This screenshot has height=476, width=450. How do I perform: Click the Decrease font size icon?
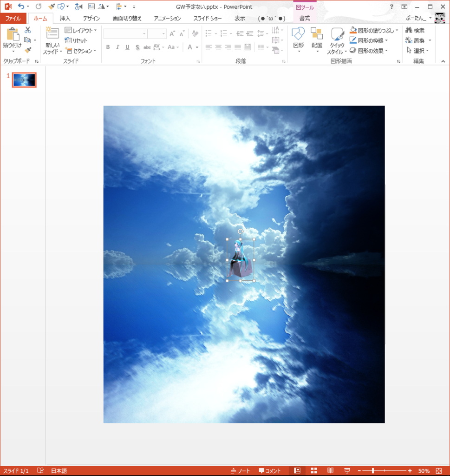tap(182, 34)
